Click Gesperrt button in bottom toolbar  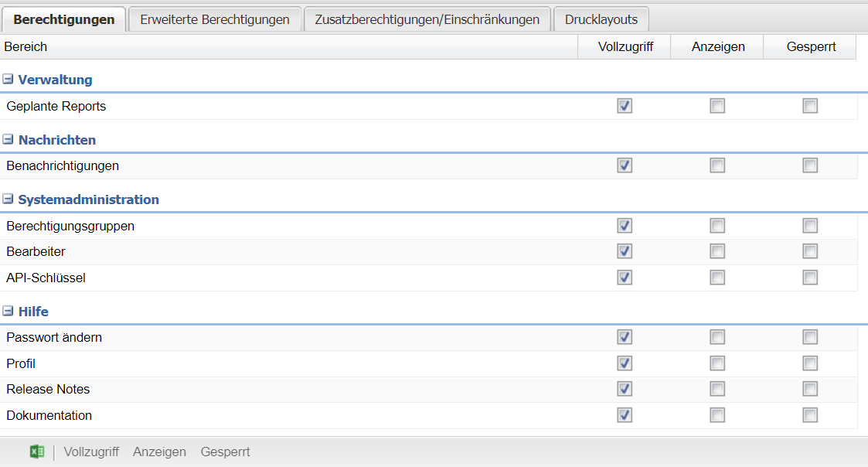click(225, 452)
